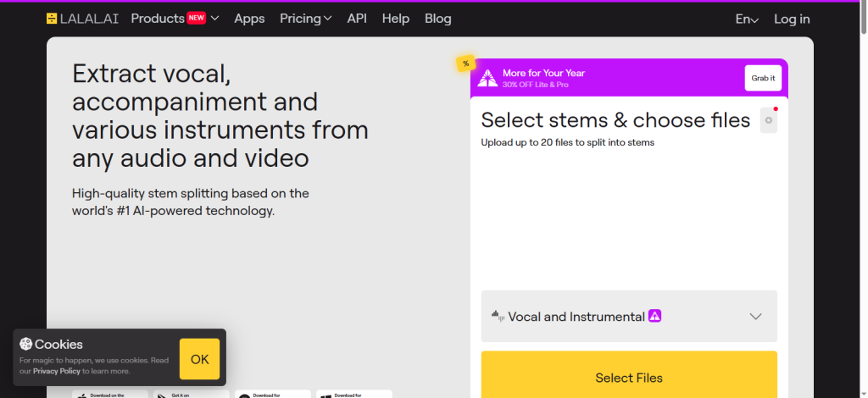Visit the Blog link
Screen dimensions: 868x398
(437, 19)
